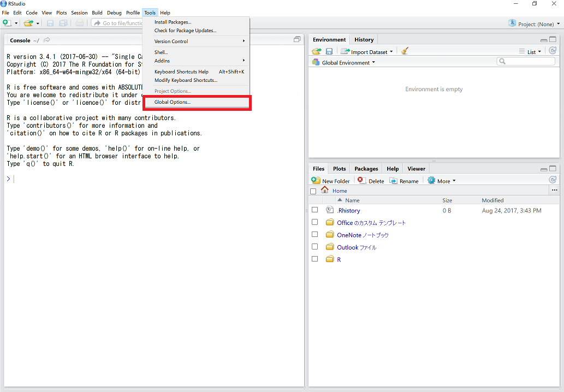The image size is (564, 392).
Task: Click the view working directory arrow beside Console
Action: [47, 40]
